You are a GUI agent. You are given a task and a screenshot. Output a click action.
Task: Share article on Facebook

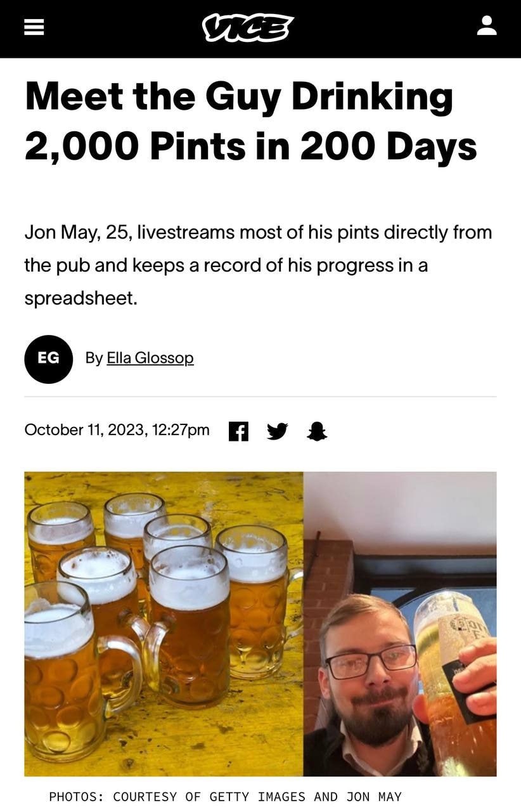pyautogui.click(x=238, y=431)
